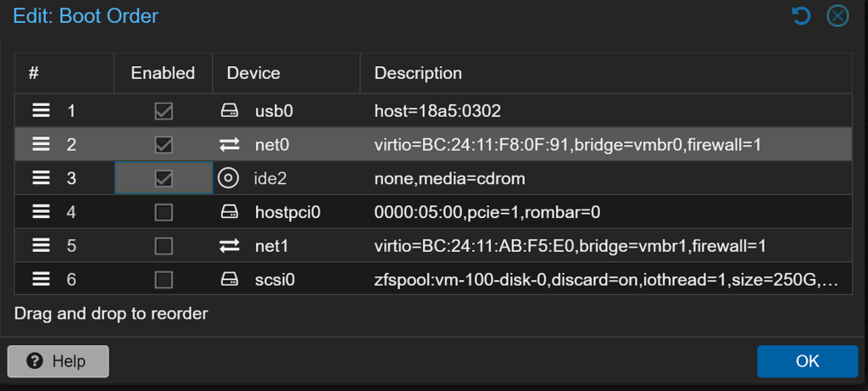This screenshot has height=391, width=868.
Task: Disable the usb0 boot device checkbox
Action: click(164, 111)
